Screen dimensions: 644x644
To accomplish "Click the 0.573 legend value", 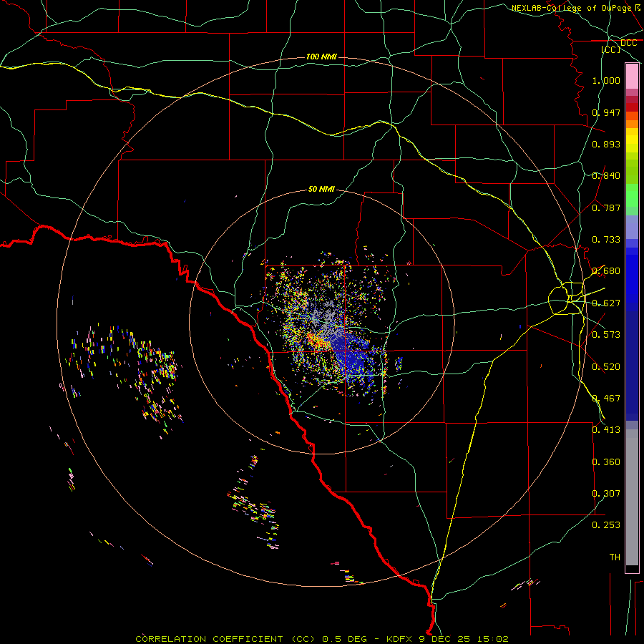I will click(606, 335).
